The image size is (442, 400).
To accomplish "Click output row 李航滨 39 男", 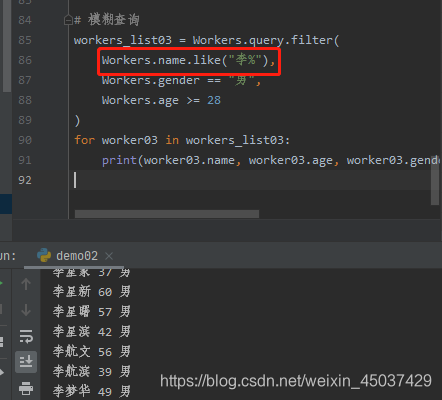I will click(92, 371).
